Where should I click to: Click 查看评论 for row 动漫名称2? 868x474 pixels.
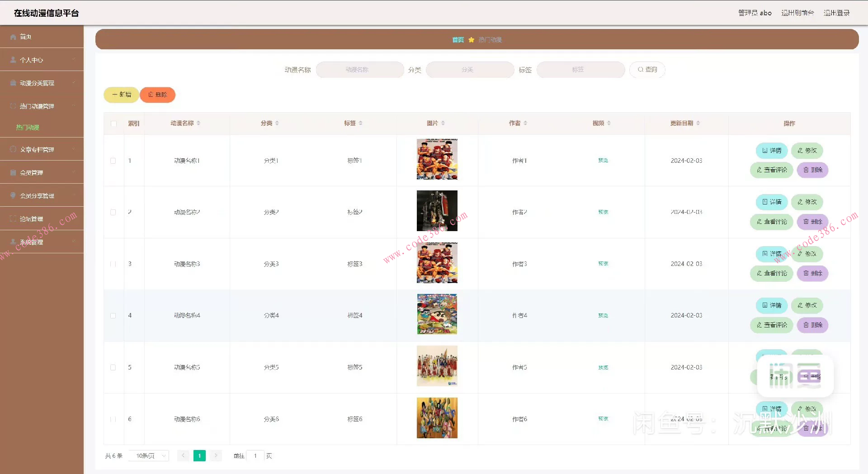(x=771, y=222)
